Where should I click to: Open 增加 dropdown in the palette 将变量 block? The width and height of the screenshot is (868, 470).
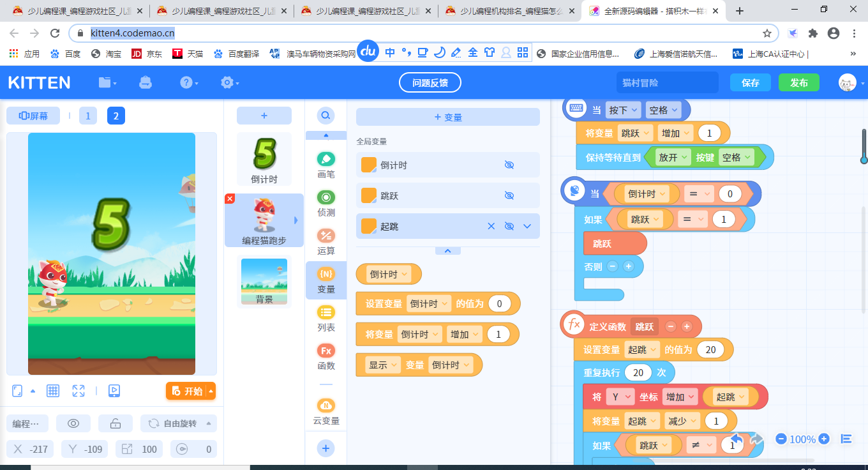(x=465, y=335)
